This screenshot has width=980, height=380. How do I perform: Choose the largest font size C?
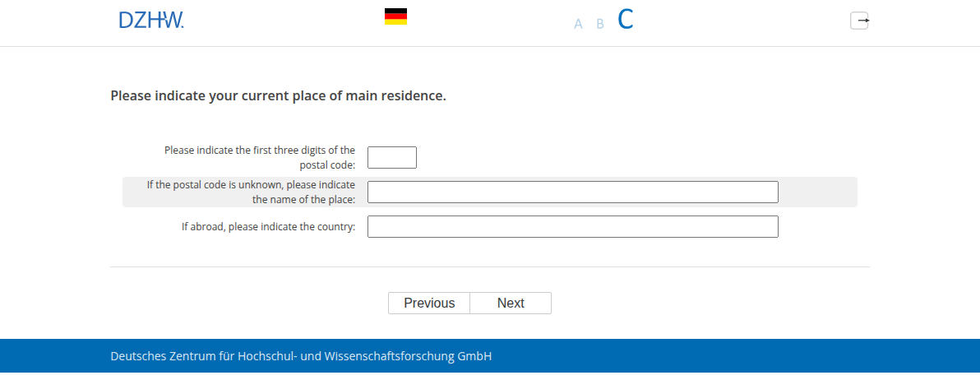tap(625, 20)
